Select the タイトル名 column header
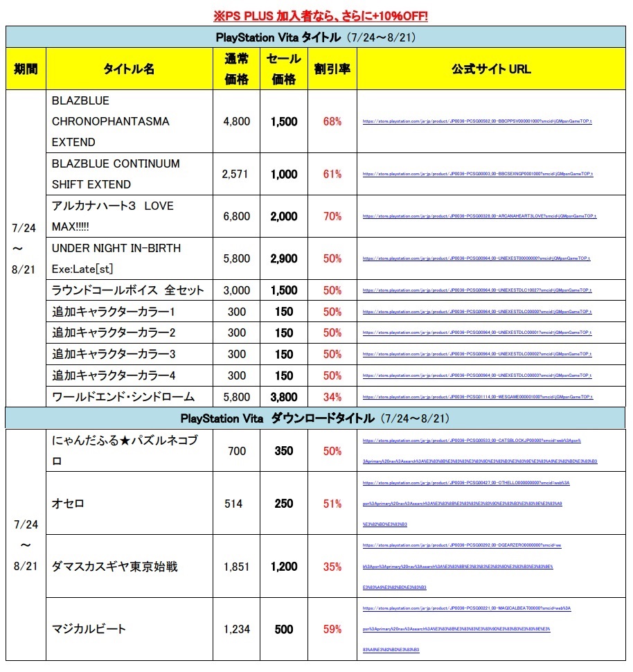 [129, 69]
